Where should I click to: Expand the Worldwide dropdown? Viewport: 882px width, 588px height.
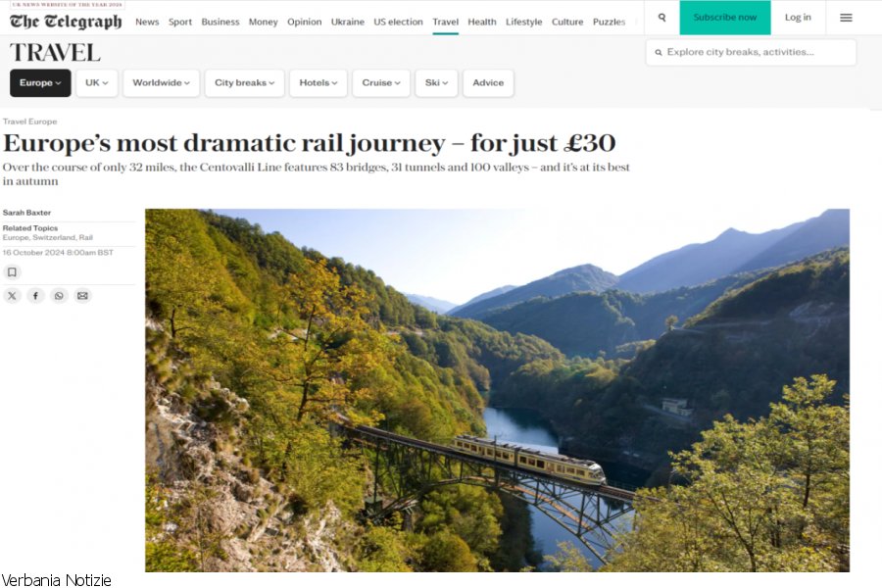pos(162,82)
